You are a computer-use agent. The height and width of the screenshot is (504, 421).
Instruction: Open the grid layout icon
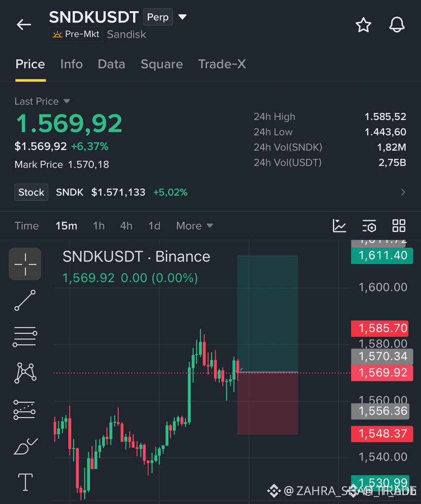[399, 226]
